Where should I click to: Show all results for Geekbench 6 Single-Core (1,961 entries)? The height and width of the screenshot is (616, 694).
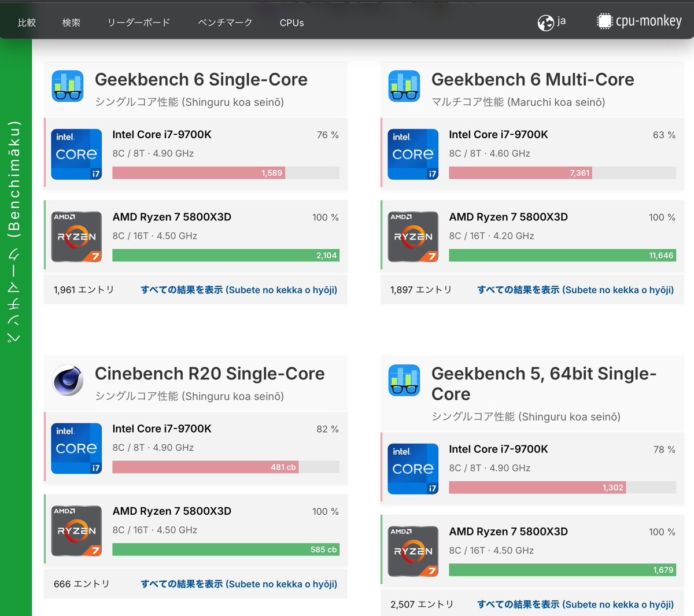tap(239, 290)
